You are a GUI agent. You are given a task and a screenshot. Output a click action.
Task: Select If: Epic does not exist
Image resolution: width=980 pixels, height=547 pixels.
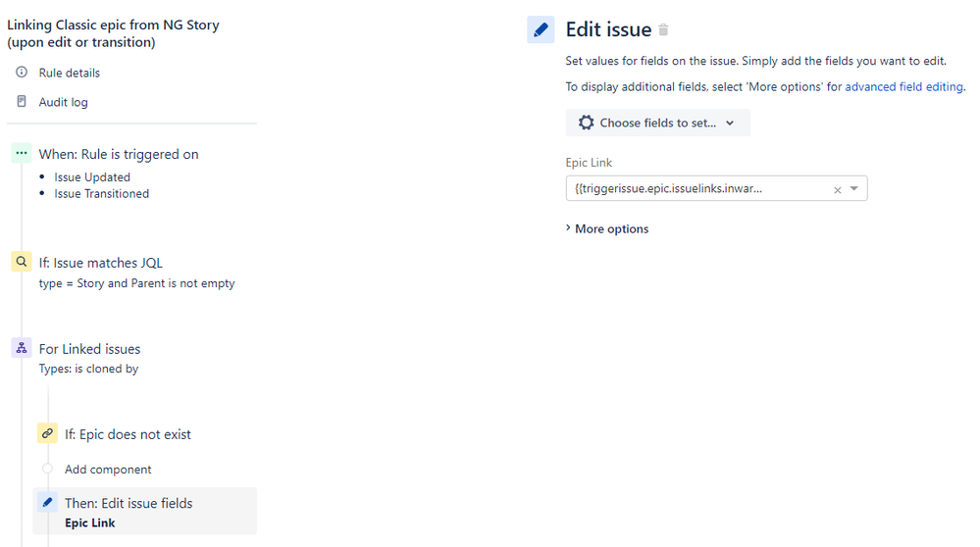pos(128,434)
